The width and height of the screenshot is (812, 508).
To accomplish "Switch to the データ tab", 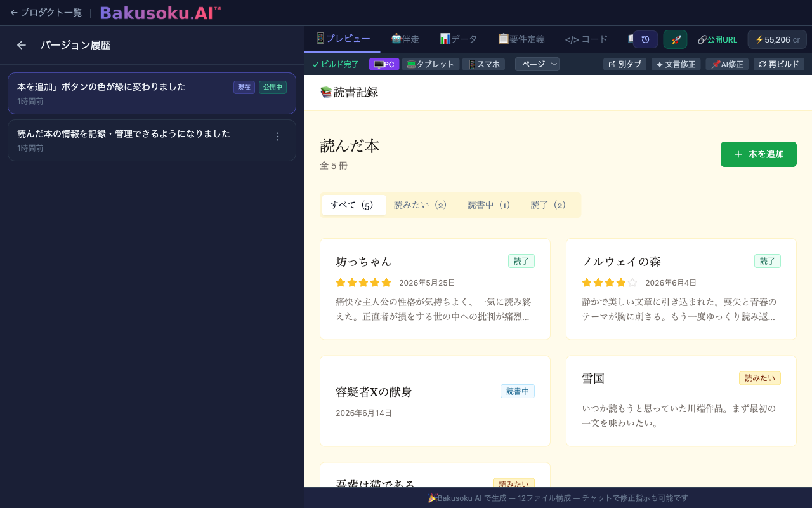I will pos(459,39).
